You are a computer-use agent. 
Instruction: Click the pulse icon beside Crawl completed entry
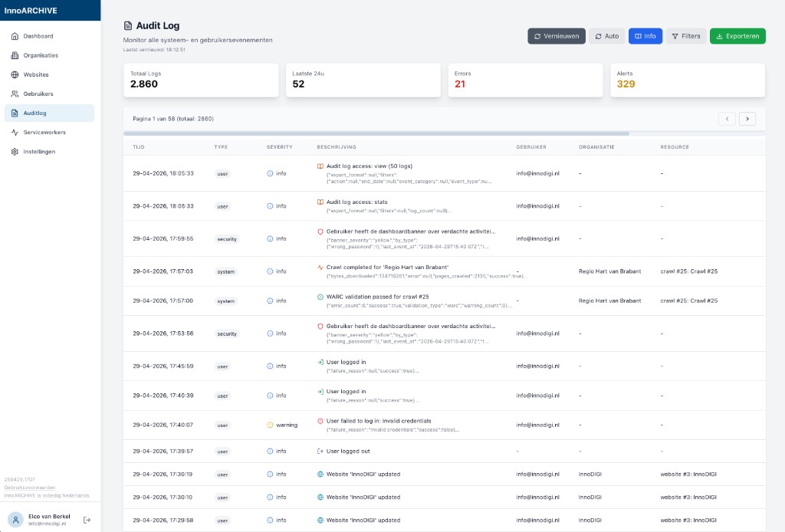point(320,268)
